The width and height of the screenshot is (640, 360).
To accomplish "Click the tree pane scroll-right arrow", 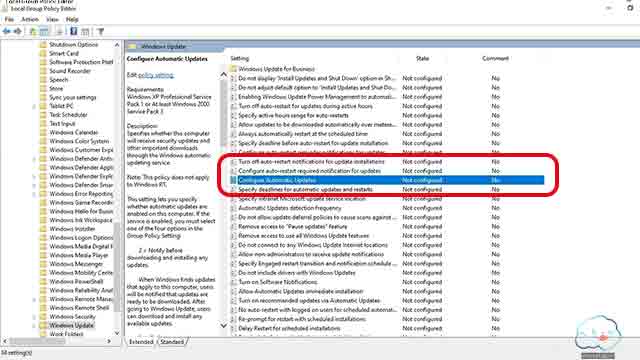I will coord(109,341).
